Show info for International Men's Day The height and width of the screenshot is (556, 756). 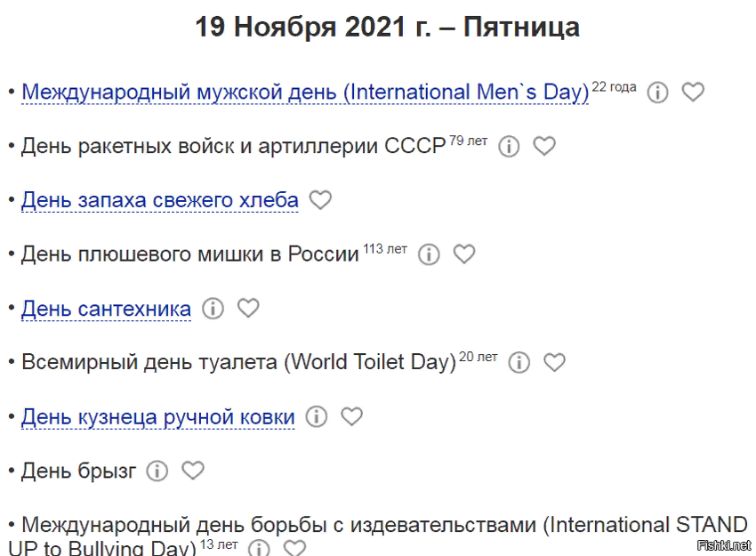(657, 93)
